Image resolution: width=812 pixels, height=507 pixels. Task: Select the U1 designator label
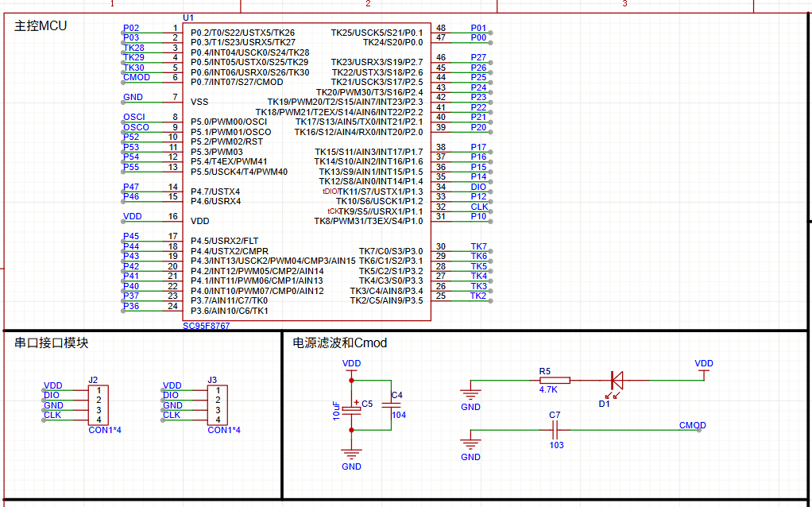[188, 18]
